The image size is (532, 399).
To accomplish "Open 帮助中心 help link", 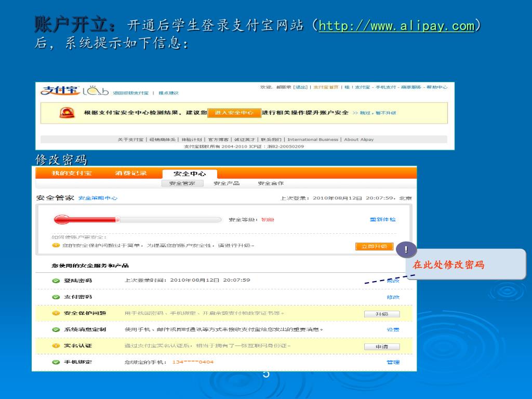I will (x=436, y=87).
